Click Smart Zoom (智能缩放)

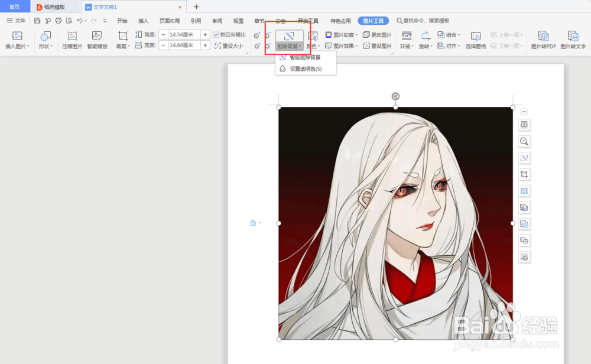coord(98,40)
